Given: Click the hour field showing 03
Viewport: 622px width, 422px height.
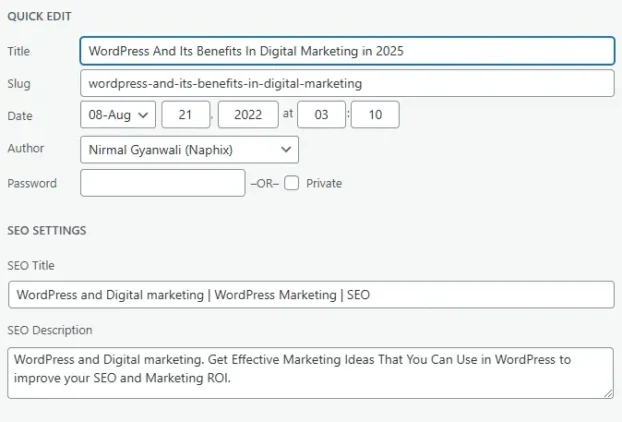Looking at the screenshot, I should tap(321, 115).
